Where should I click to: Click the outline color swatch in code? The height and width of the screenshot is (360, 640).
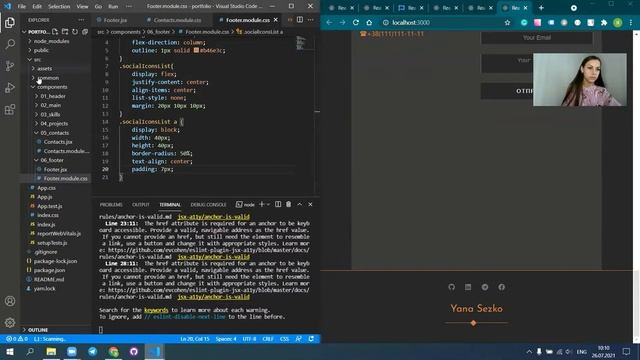pyautogui.click(x=196, y=50)
